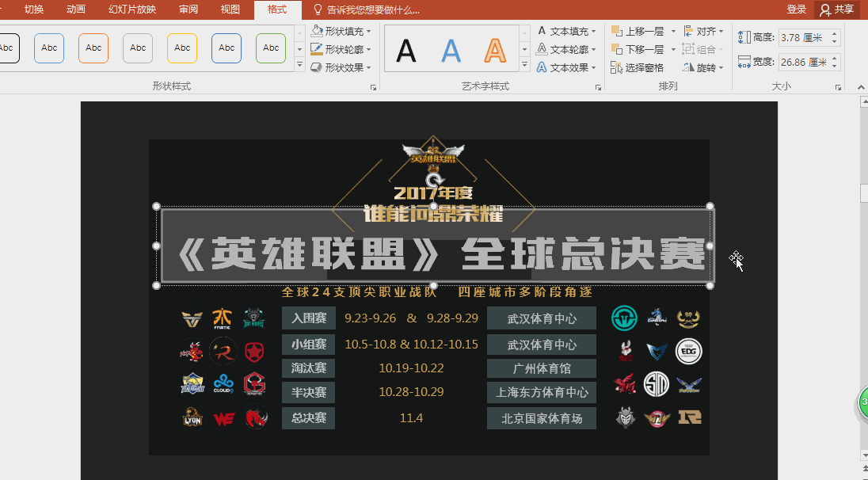
Task: Click the title text 全球总决赛
Action: [584, 255]
